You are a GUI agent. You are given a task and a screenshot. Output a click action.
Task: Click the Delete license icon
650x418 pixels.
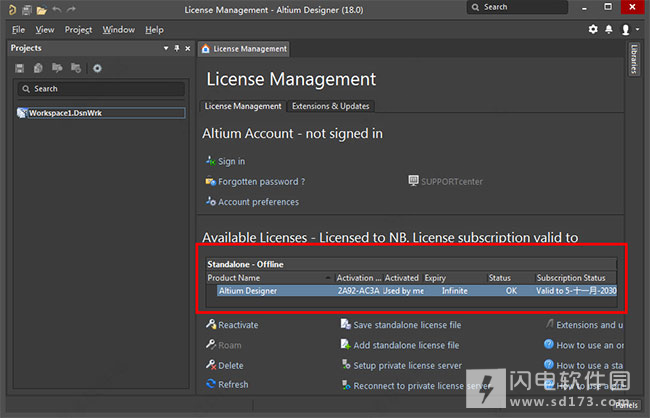(x=211, y=365)
